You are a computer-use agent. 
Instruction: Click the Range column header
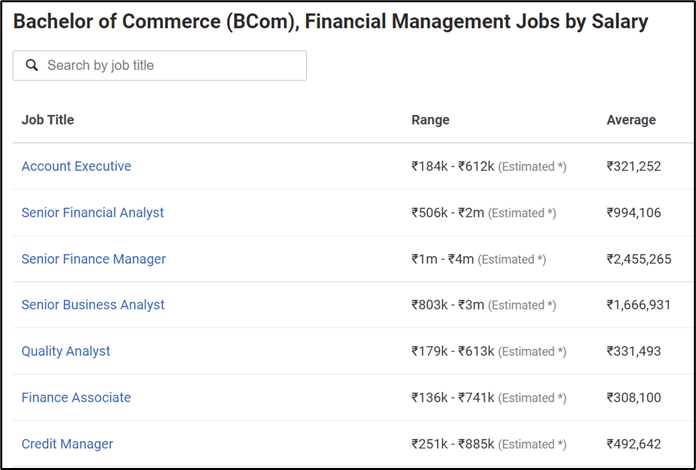[x=431, y=120]
